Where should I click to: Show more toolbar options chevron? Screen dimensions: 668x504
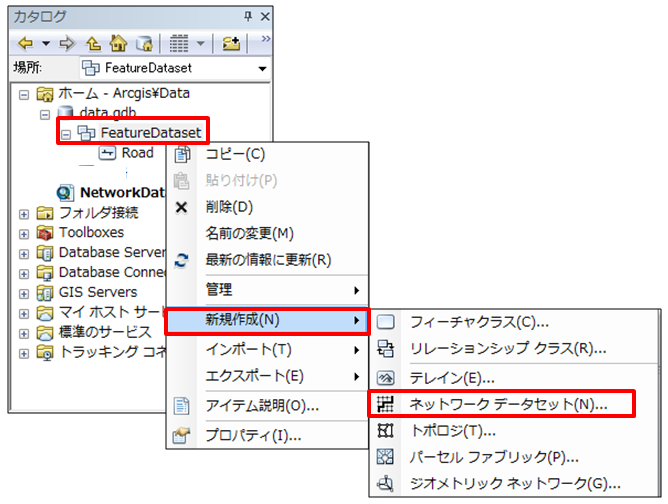click(265, 40)
